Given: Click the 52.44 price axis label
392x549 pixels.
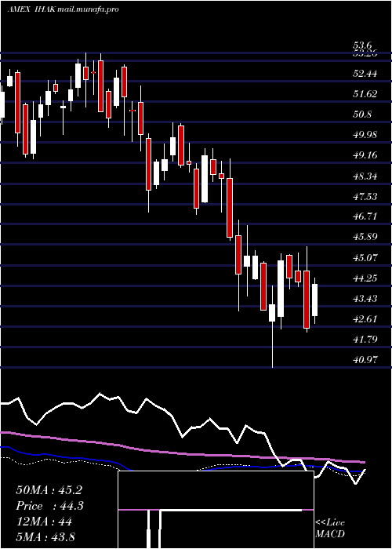Looking at the screenshot, I should coord(365,74).
